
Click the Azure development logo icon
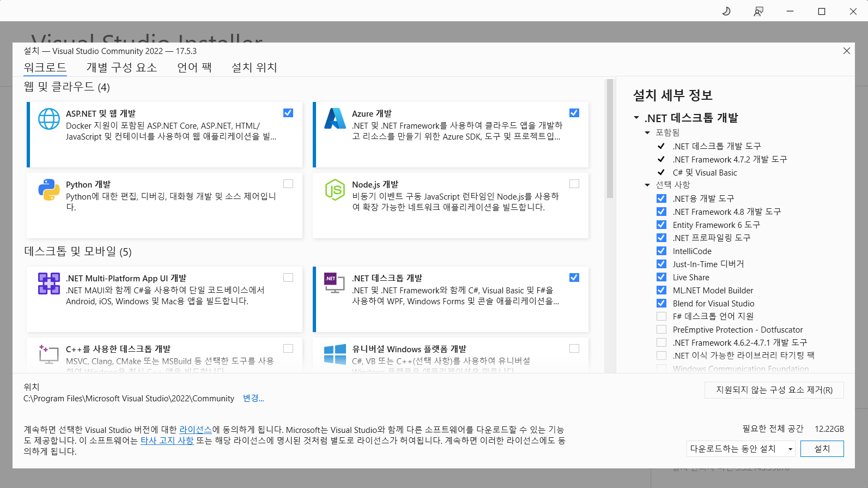click(335, 118)
